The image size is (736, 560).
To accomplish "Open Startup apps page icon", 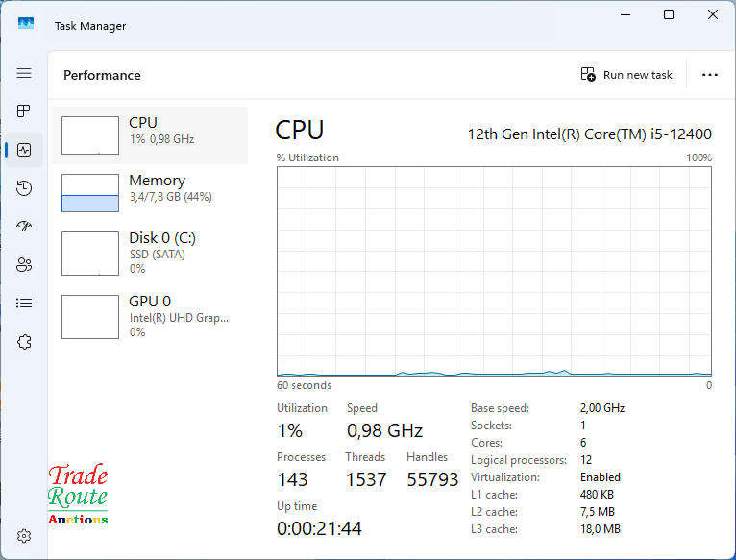I will [x=24, y=226].
